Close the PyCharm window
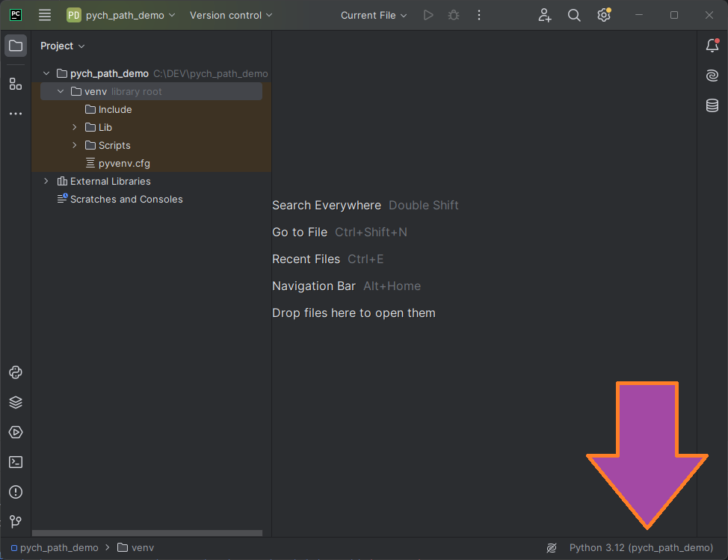The width and height of the screenshot is (728, 560). (709, 15)
